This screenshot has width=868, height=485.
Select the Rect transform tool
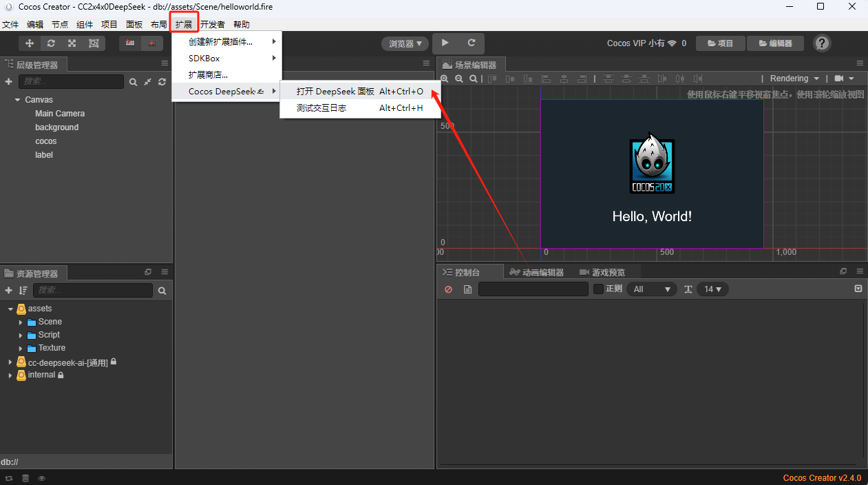[x=94, y=43]
